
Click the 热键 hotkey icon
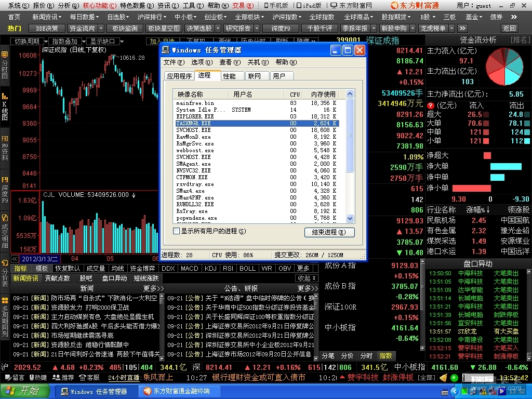[38, 377]
